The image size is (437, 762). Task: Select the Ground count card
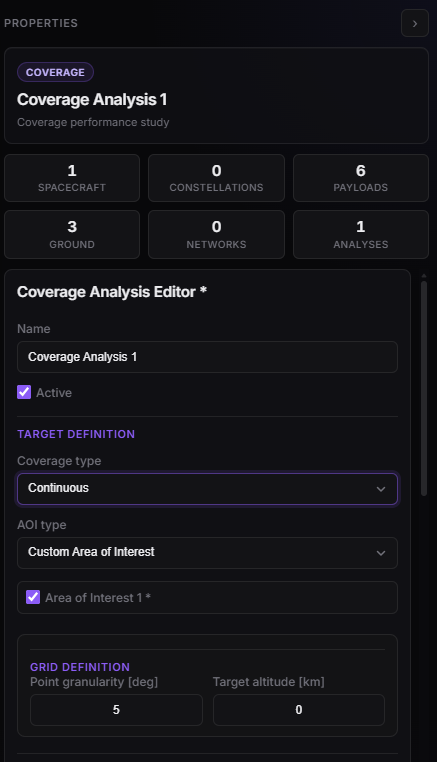(x=72, y=234)
